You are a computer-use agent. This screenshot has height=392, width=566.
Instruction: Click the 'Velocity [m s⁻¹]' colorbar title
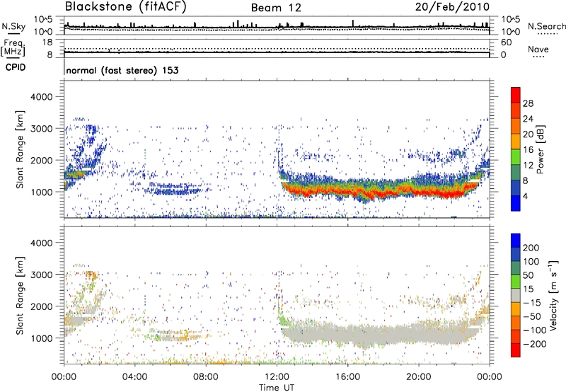[x=553, y=295]
